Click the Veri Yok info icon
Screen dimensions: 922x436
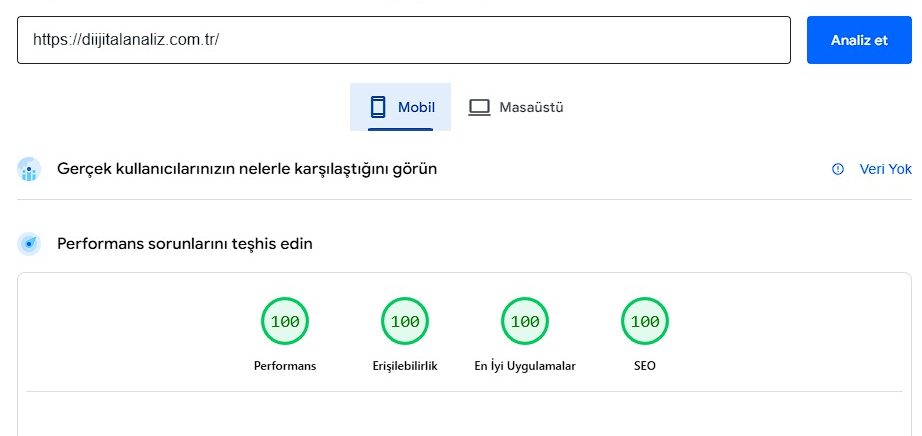pyautogui.click(x=838, y=169)
